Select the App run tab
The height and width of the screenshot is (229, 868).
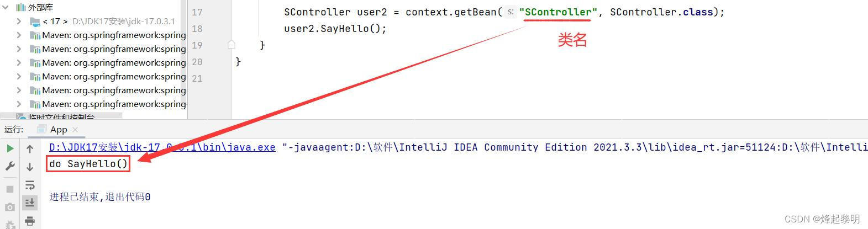pyautogui.click(x=58, y=129)
